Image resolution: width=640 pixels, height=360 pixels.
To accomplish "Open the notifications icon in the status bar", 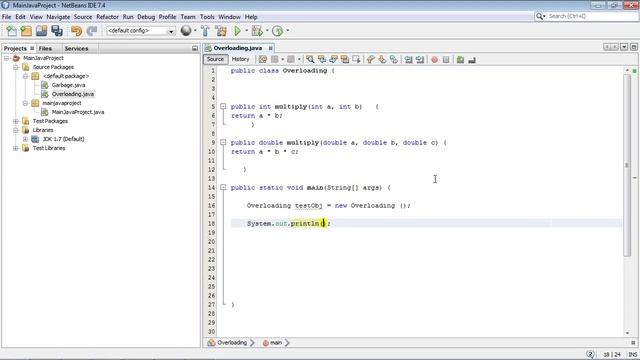I will tap(590, 354).
